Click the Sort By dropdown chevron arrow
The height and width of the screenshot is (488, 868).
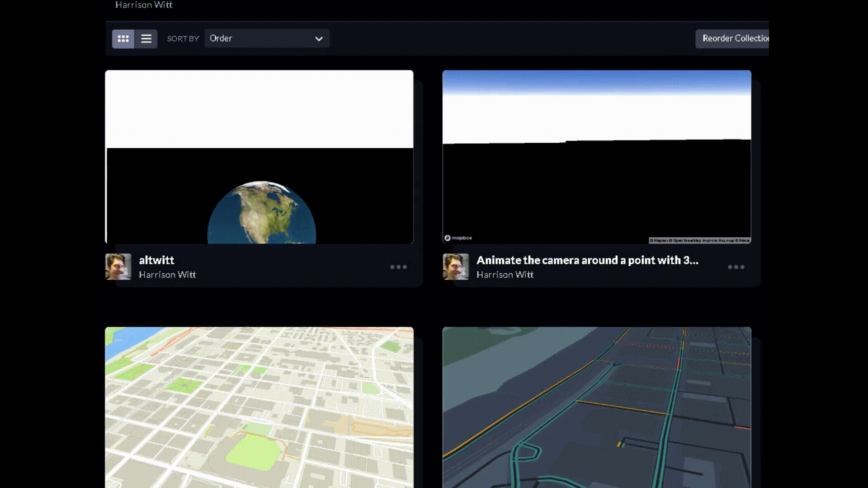coord(319,39)
